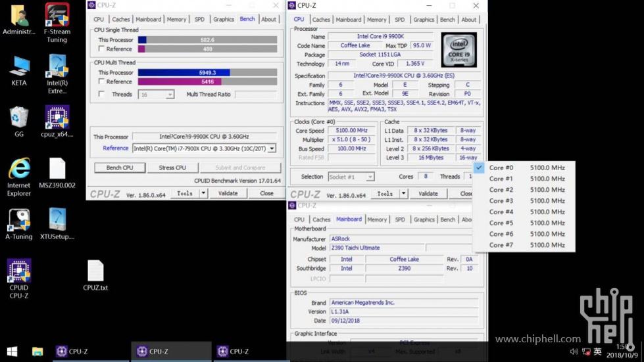Open the Windows Start menu
The width and height of the screenshot is (644, 362).
(12, 351)
